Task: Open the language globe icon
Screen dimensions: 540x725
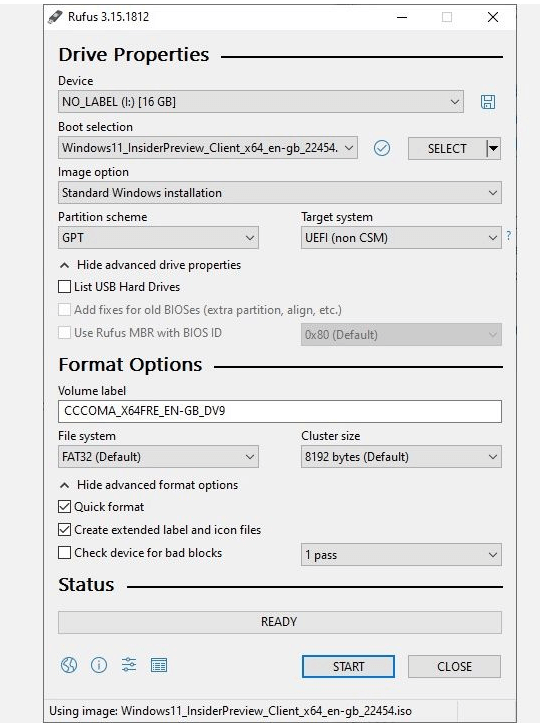Action: [69, 665]
